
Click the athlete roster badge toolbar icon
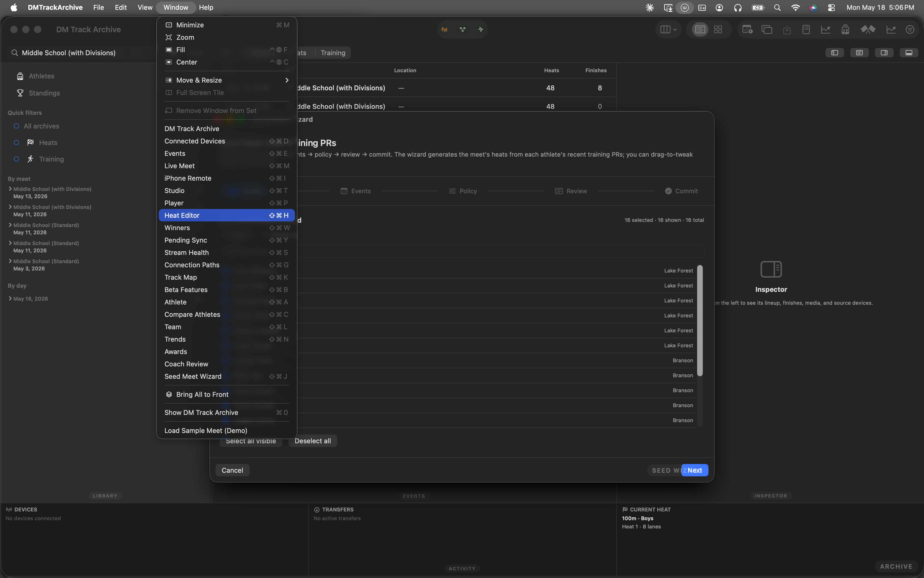click(845, 29)
